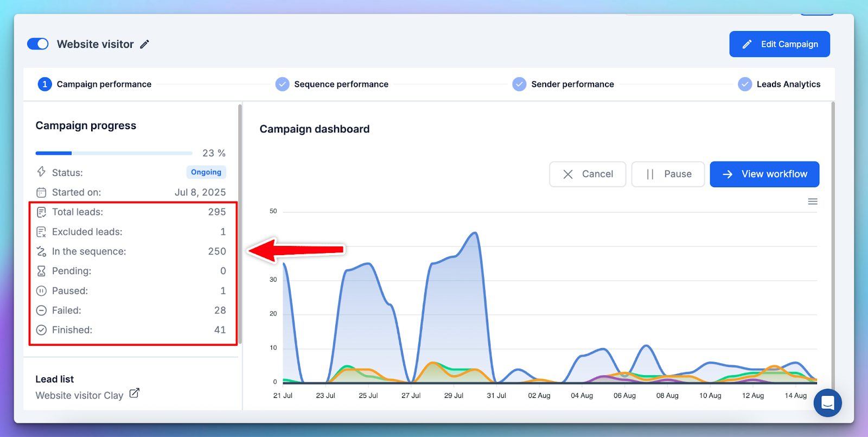Viewport: 868px width, 437px height.
Task: Open the Campaign performance step
Action: (x=94, y=84)
